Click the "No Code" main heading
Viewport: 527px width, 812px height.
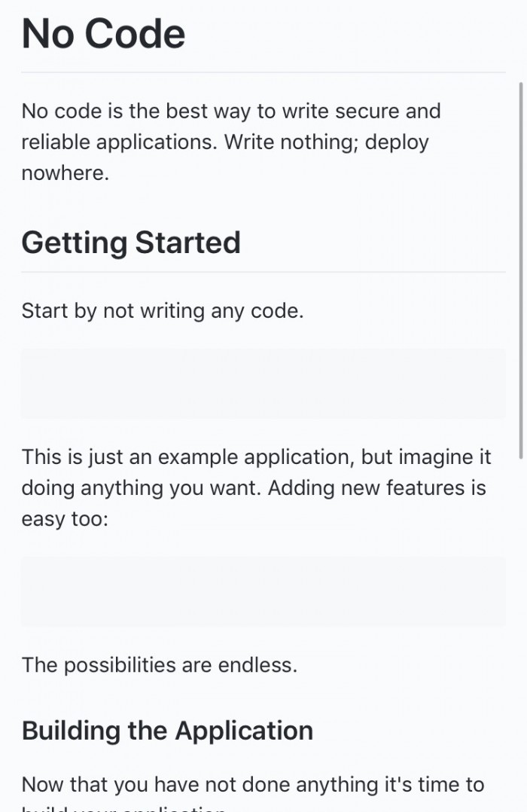pyautogui.click(x=103, y=34)
